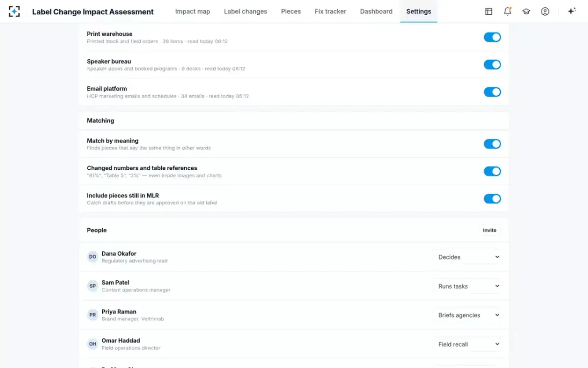Screen dimensions: 588x368
Task: Click Sam Patel's SP avatar
Action: (93, 286)
